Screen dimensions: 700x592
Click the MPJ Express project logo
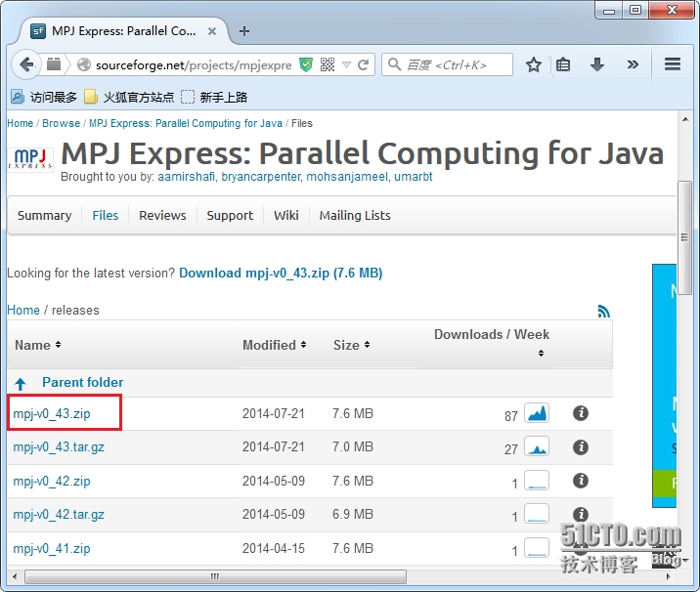(30, 159)
